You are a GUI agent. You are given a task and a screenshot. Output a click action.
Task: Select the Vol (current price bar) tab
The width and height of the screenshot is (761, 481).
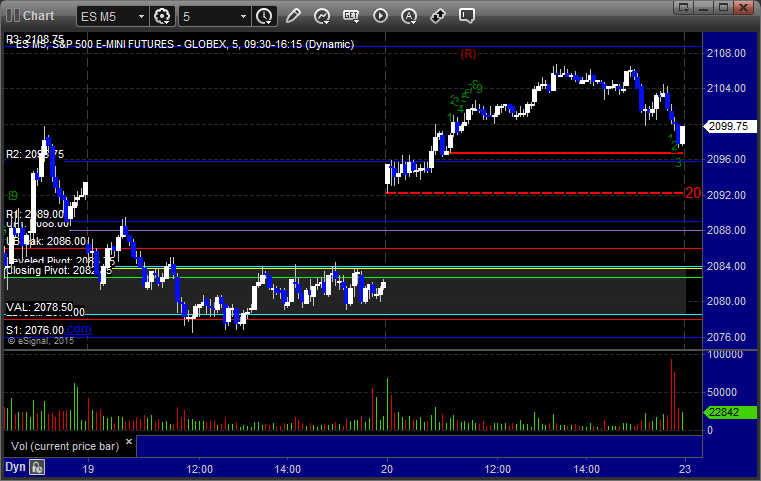click(x=65, y=446)
